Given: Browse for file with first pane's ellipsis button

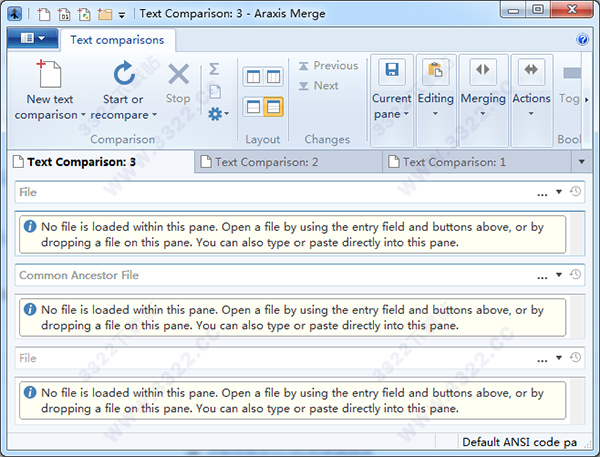Looking at the screenshot, I should [542, 193].
